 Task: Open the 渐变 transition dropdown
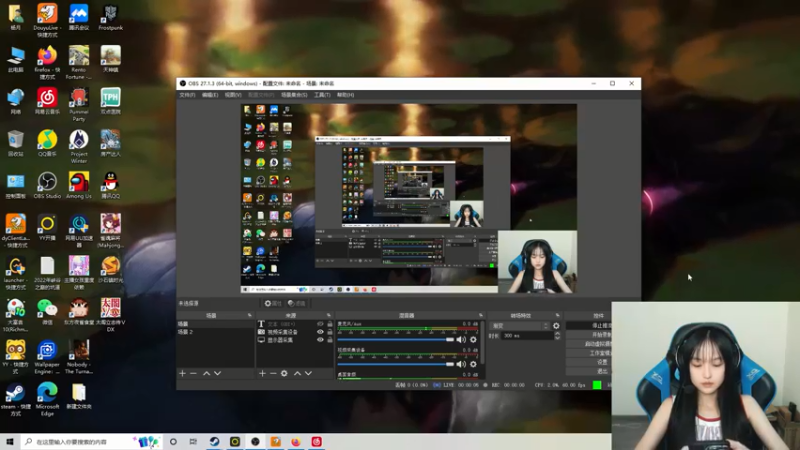click(x=520, y=326)
